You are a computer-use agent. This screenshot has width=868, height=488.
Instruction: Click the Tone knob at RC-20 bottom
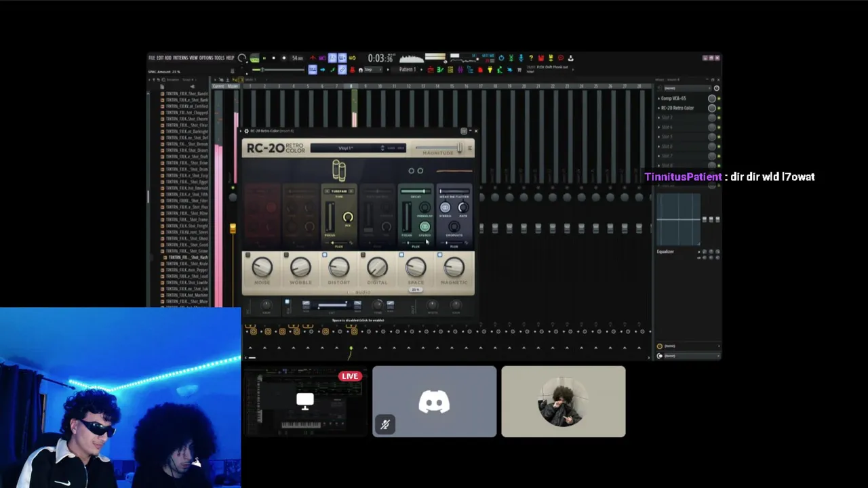(378, 305)
